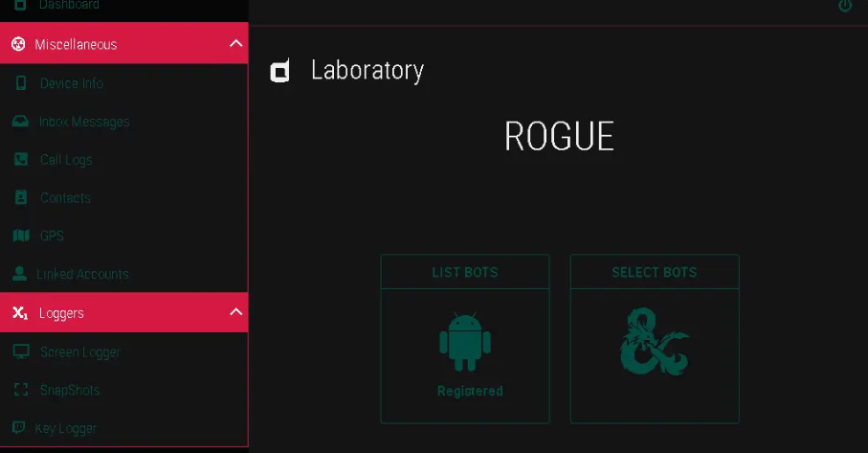
Task: Open Contacts
Action: tap(65, 197)
